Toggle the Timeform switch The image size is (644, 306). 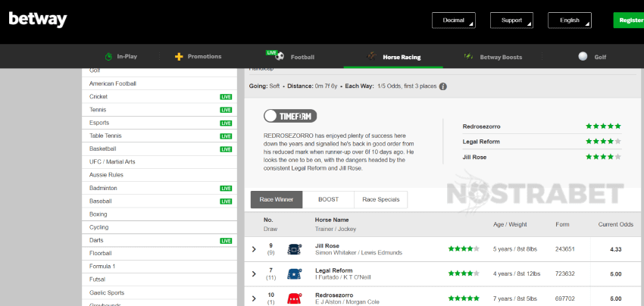[290, 116]
